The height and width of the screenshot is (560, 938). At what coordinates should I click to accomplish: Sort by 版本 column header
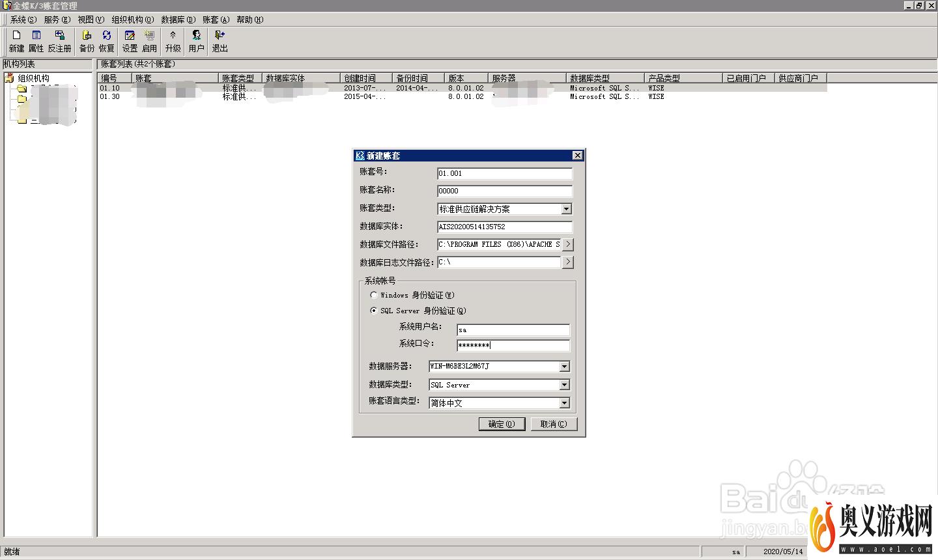click(x=466, y=78)
